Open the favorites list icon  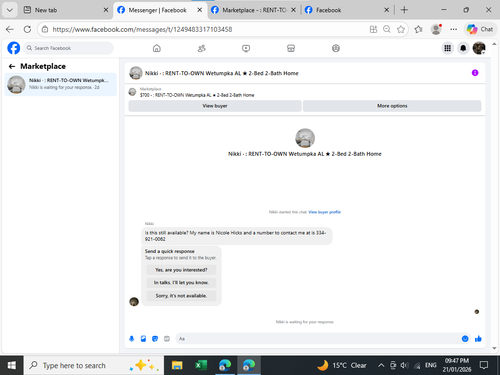[x=419, y=29]
